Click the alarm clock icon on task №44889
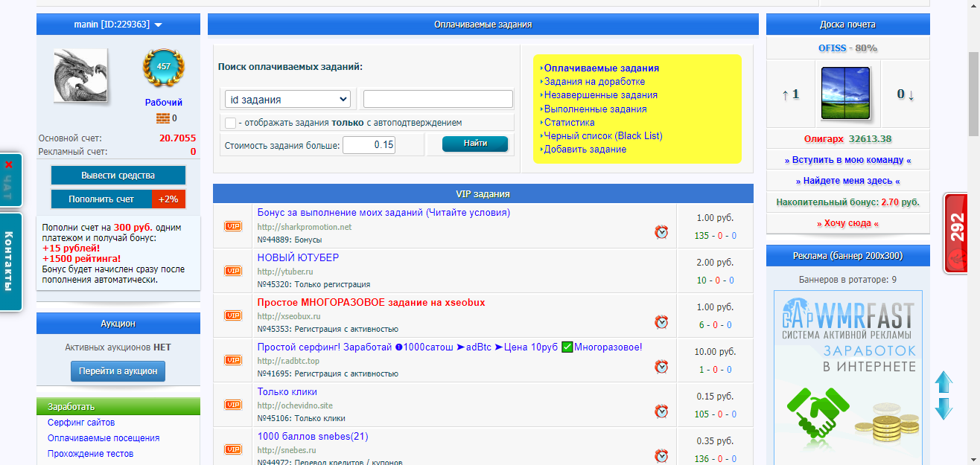This screenshot has height=465, width=980. [x=661, y=232]
